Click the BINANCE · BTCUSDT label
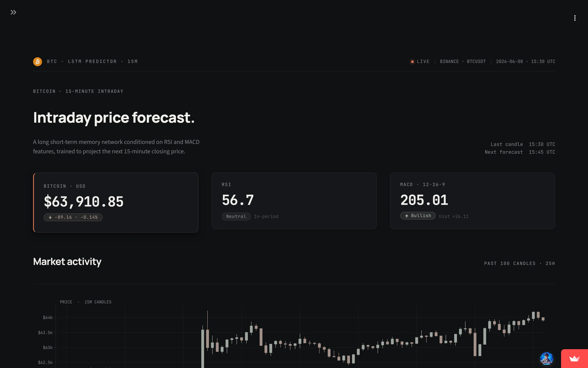This screenshot has height=368, width=588. tap(463, 61)
